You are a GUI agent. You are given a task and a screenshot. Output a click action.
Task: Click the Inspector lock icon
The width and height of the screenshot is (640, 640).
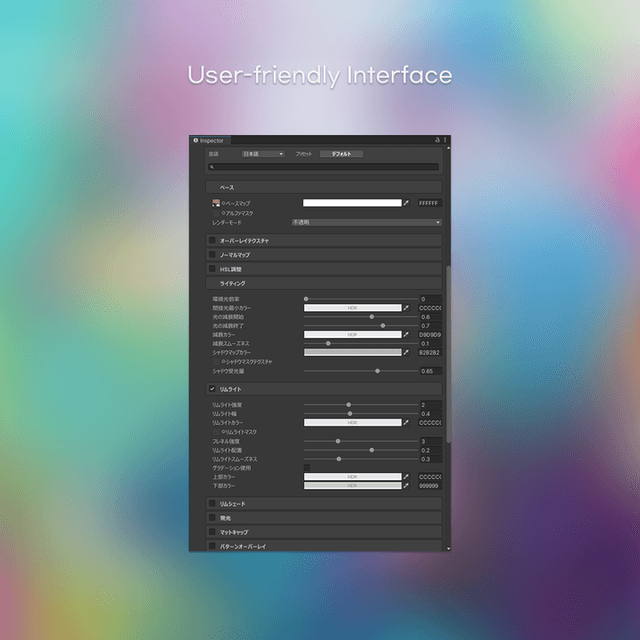tap(438, 141)
